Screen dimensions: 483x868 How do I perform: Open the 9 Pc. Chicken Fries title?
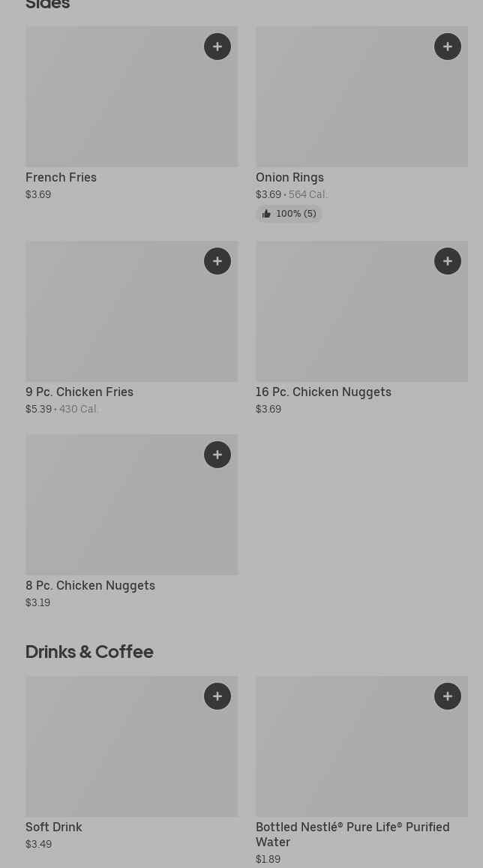coord(79,392)
